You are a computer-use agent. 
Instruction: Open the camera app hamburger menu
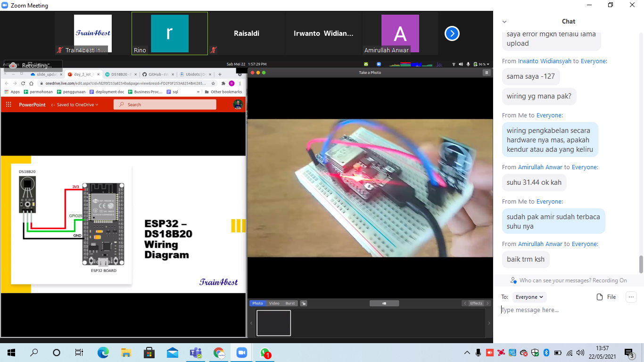pyautogui.click(x=487, y=73)
